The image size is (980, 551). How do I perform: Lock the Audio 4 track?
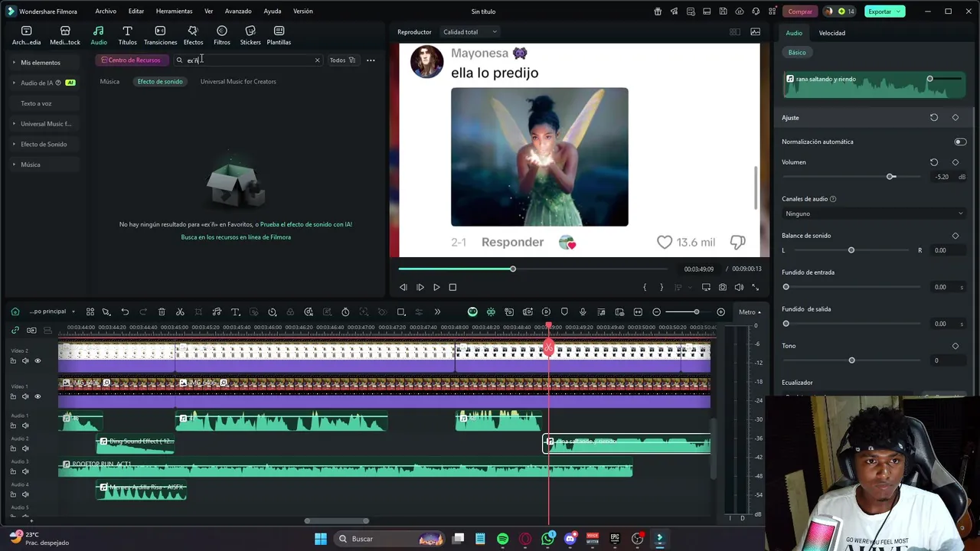(x=13, y=494)
